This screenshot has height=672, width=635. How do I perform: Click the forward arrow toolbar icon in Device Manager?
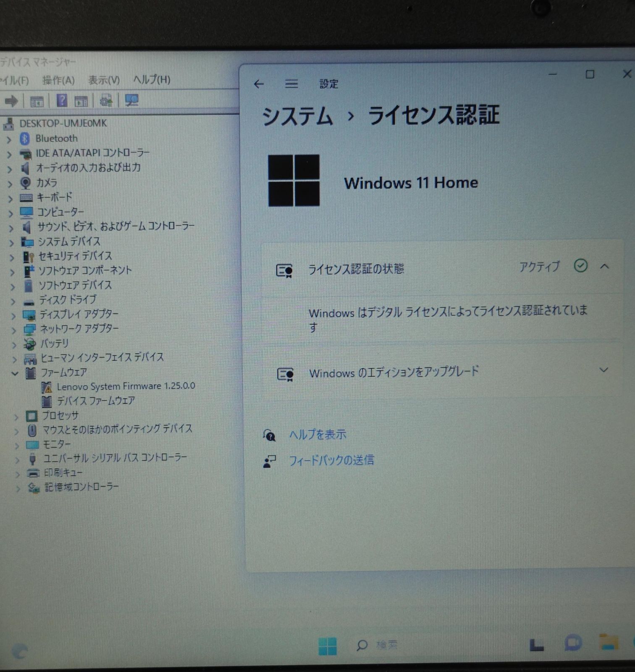11,101
